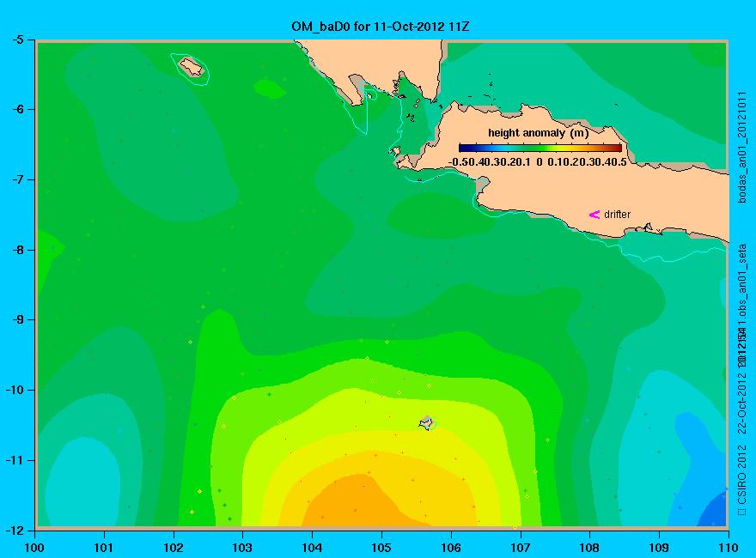Screen dimensions: 756x558
Task: Click the y-axis tick label '-7'
Action: tap(17, 179)
